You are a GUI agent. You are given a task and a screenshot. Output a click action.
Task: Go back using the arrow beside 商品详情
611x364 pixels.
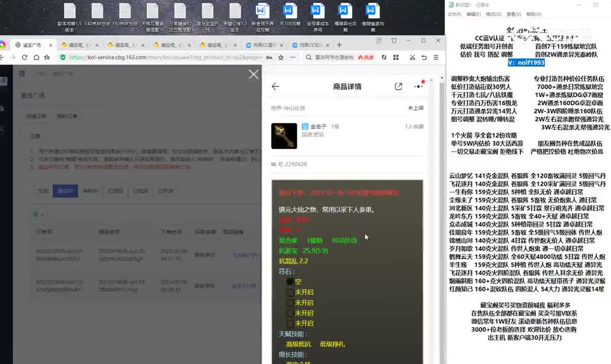point(275,86)
